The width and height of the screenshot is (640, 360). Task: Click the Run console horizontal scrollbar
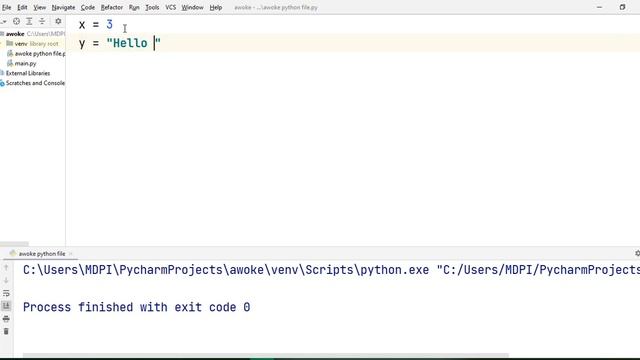point(265,355)
